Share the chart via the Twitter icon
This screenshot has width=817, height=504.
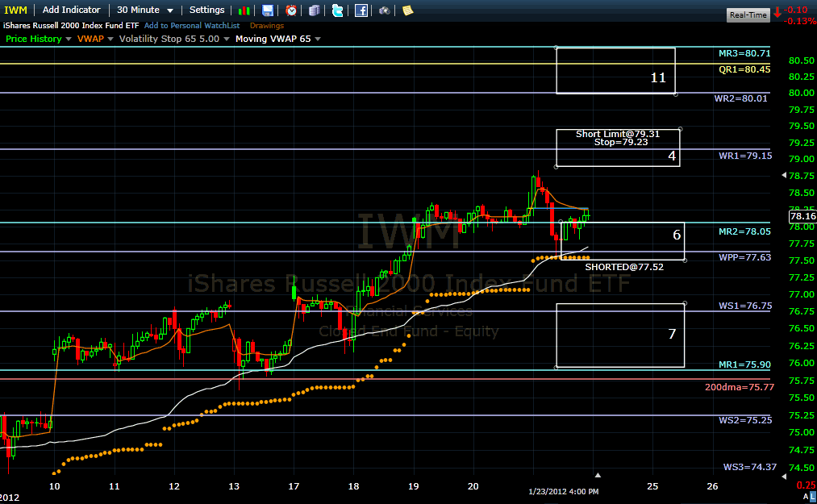[338, 10]
